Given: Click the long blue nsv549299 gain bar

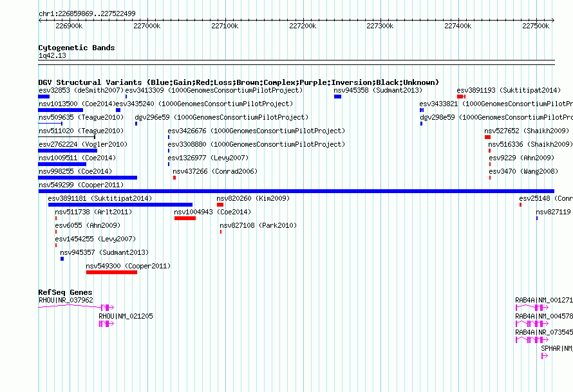Looking at the screenshot, I should pyautogui.click(x=296, y=191).
